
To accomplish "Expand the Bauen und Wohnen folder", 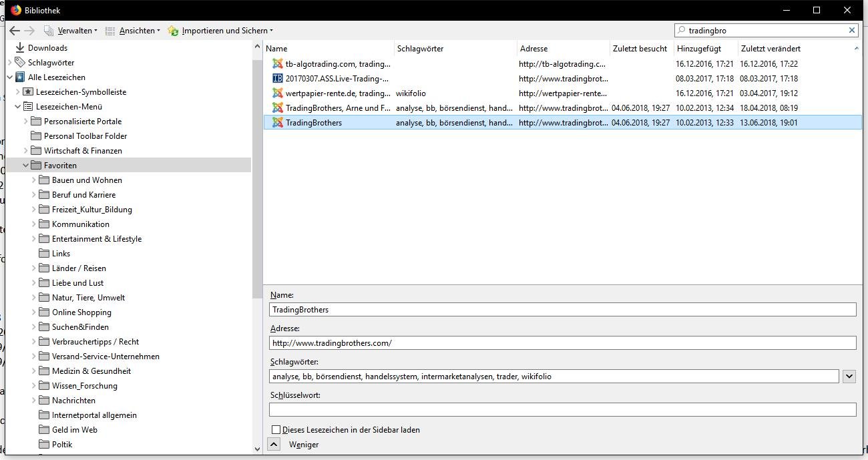I will coord(34,180).
